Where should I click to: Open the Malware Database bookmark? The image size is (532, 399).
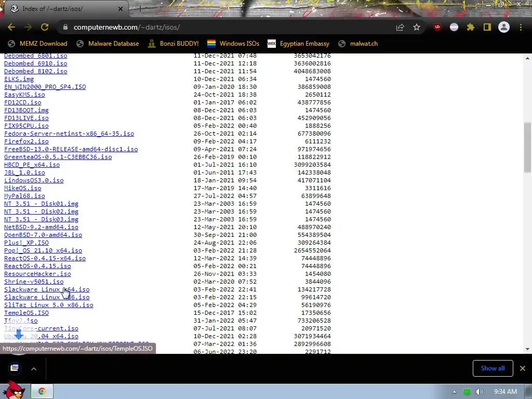(108, 44)
